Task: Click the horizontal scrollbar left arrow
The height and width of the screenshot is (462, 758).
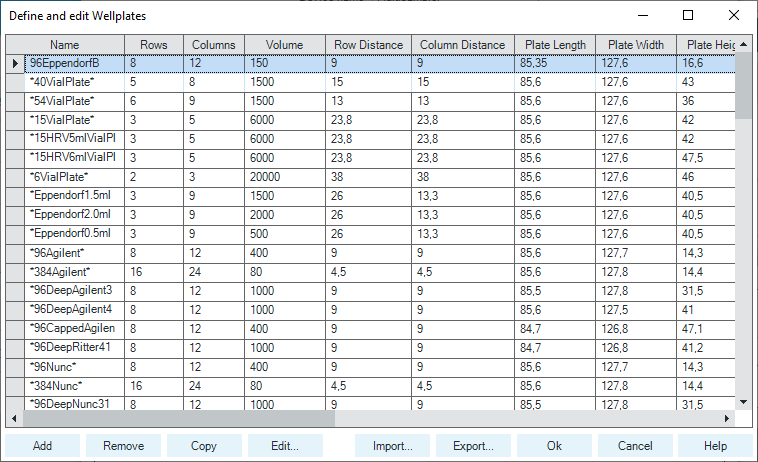Action: [x=14, y=419]
